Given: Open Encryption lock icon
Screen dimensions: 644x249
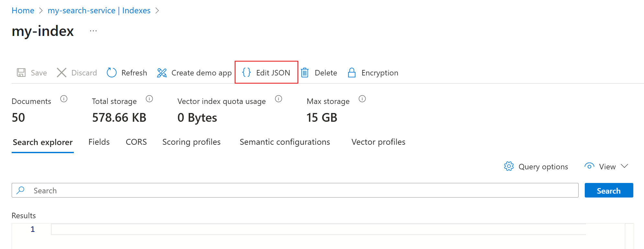Looking at the screenshot, I should click(x=352, y=73).
